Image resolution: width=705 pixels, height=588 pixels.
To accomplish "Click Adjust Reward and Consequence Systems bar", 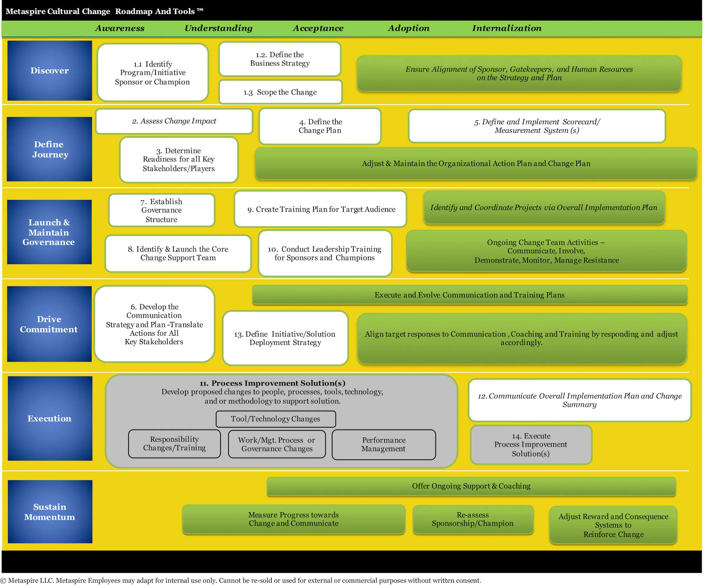I will coord(613,525).
